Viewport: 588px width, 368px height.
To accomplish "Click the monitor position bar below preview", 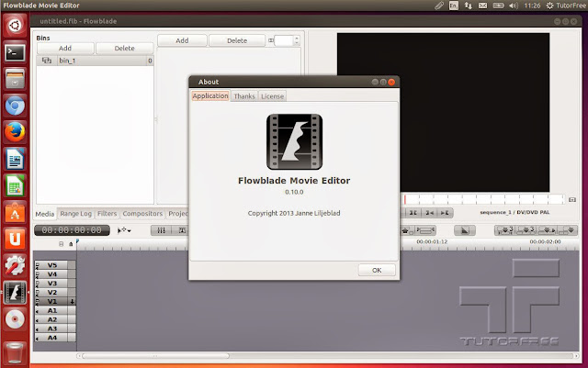I will (484, 199).
